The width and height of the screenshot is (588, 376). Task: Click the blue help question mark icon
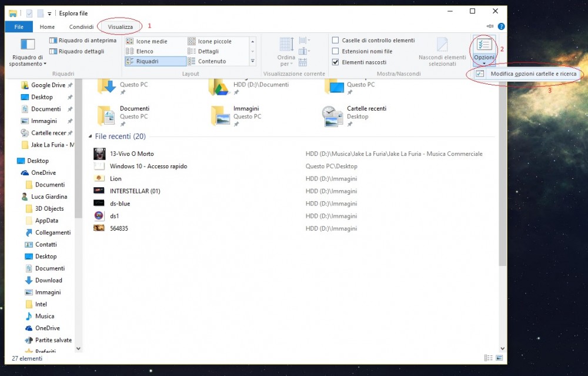pyautogui.click(x=501, y=26)
